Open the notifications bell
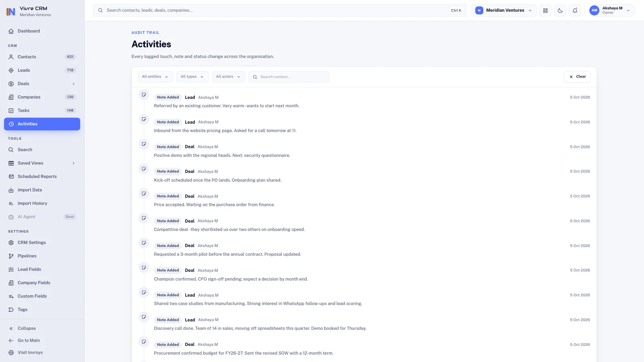644x362 pixels. point(575,10)
